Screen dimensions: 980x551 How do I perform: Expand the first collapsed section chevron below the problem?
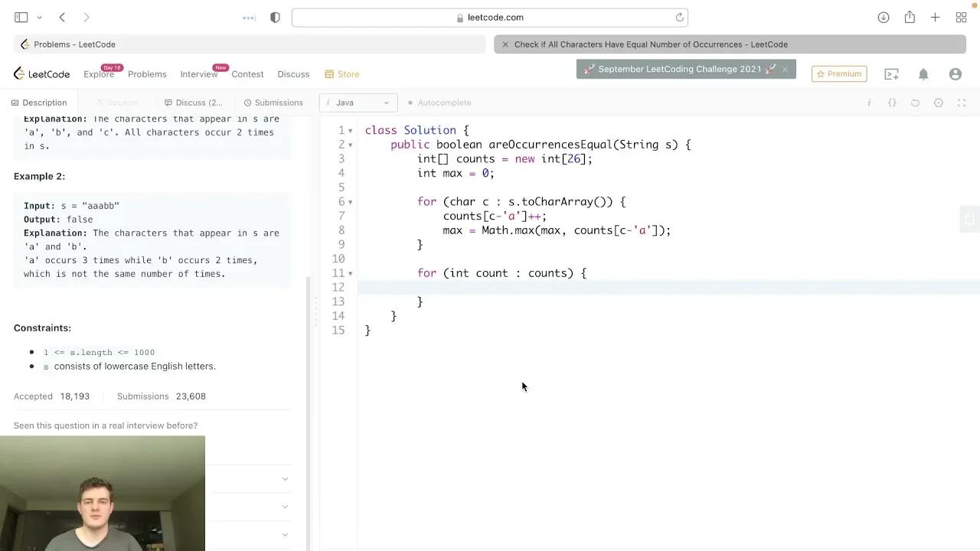[x=285, y=479]
